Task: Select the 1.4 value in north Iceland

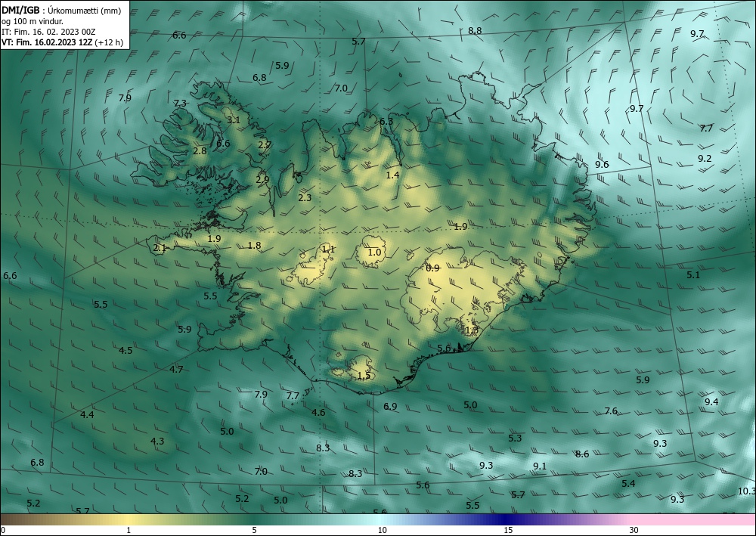Action: point(393,175)
